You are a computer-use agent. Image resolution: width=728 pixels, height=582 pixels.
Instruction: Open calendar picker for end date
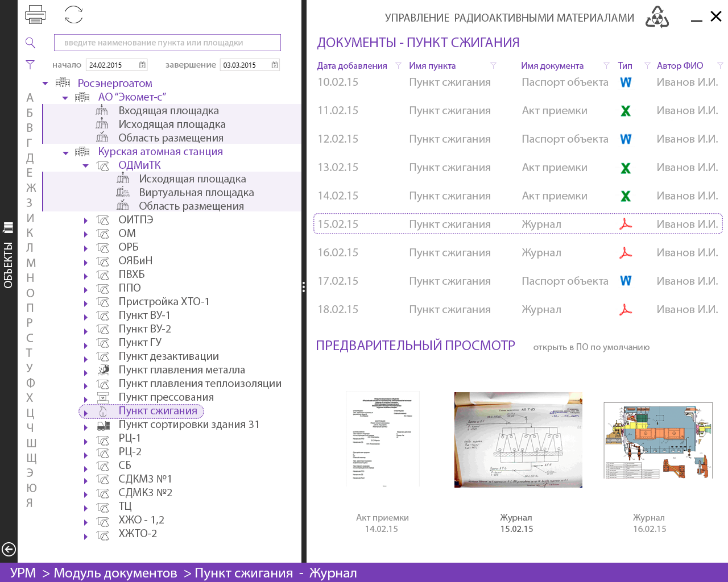pos(275,65)
